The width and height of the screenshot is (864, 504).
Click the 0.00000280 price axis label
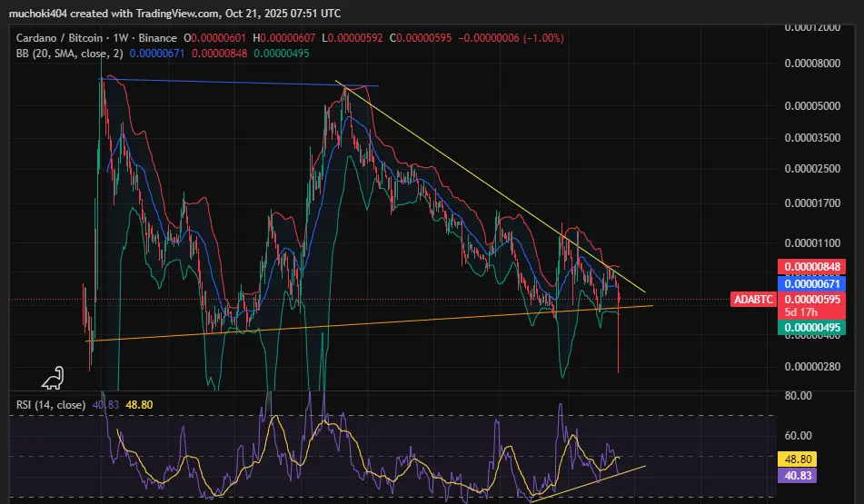click(x=812, y=367)
